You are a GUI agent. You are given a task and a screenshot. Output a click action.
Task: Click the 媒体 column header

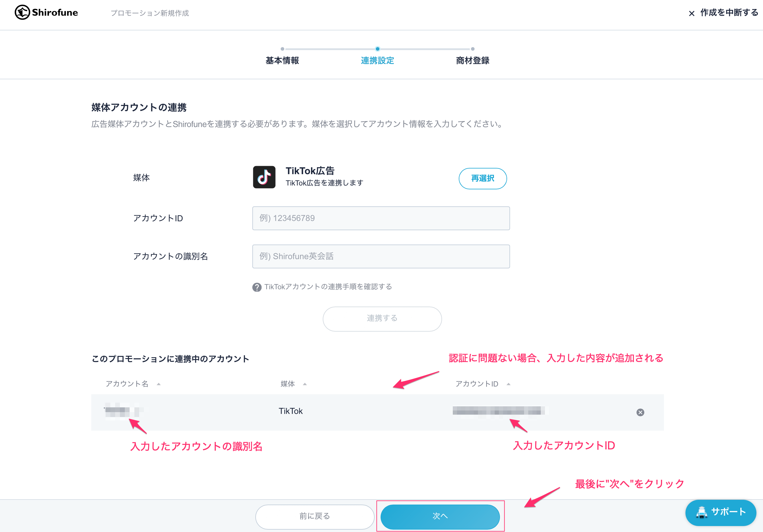coord(288,384)
